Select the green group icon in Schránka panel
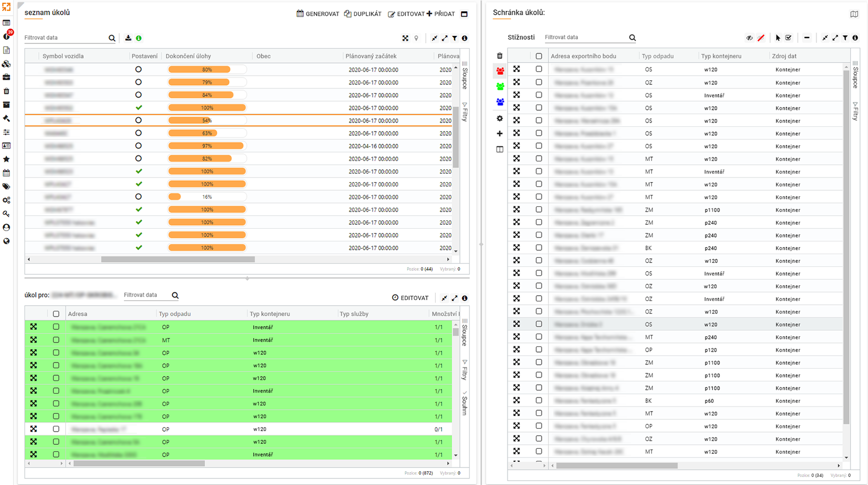 [x=500, y=87]
